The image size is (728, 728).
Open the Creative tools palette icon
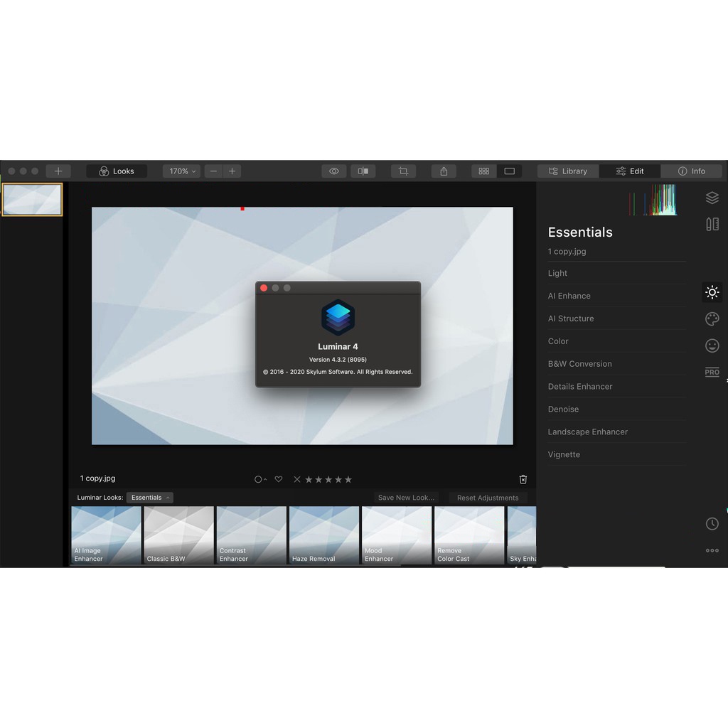tap(712, 319)
